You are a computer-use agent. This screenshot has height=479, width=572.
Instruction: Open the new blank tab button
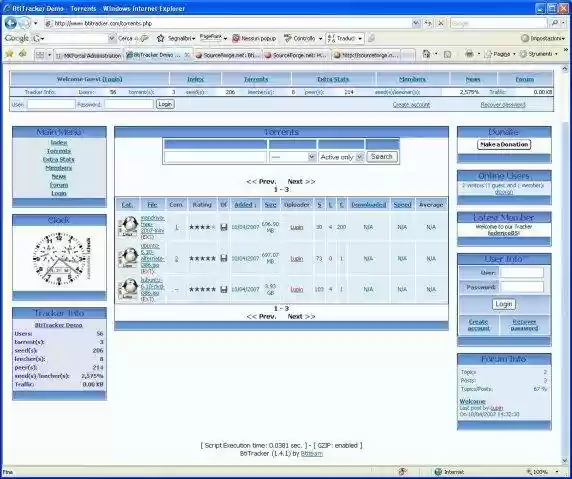(x=408, y=55)
